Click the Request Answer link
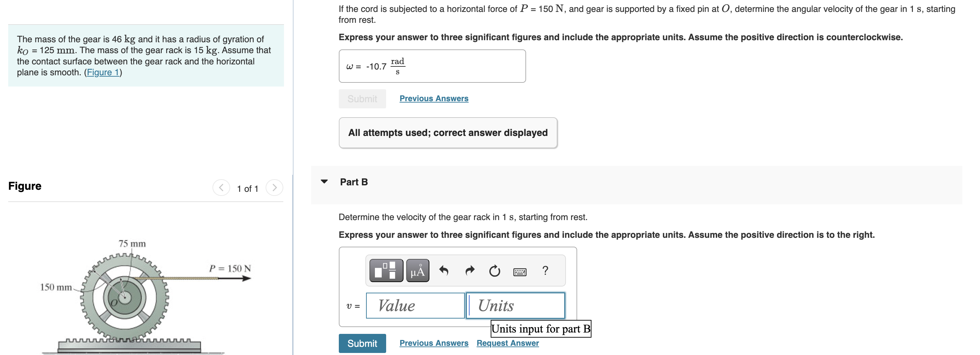Viewport: 980px width, 355px height. point(507,343)
